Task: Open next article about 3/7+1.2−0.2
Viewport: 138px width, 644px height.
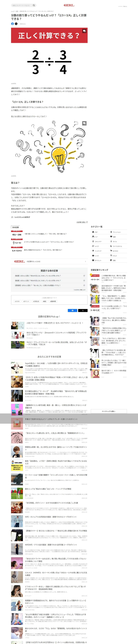Action: [49, 242]
